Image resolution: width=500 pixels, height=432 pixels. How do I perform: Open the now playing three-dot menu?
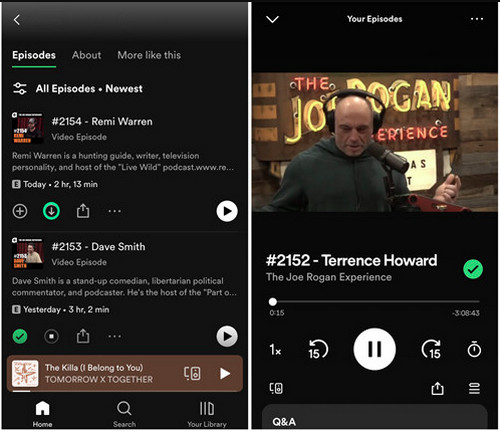click(x=477, y=19)
